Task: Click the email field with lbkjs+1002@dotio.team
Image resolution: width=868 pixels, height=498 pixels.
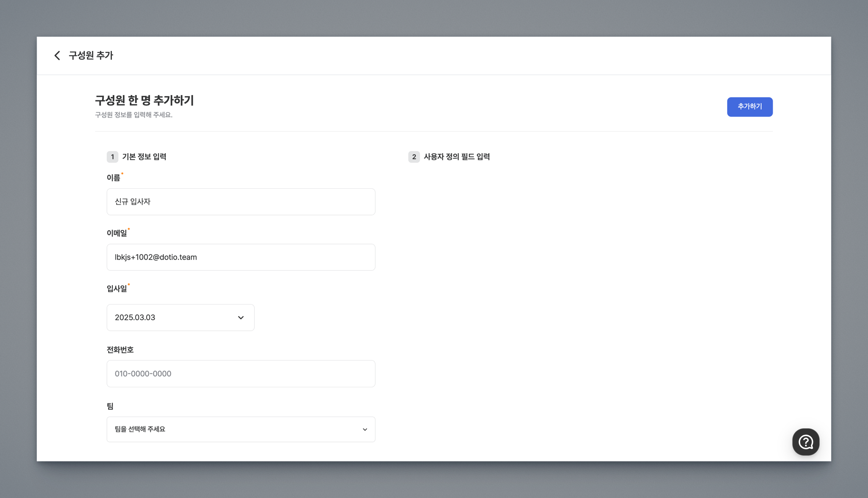Action: (241, 257)
